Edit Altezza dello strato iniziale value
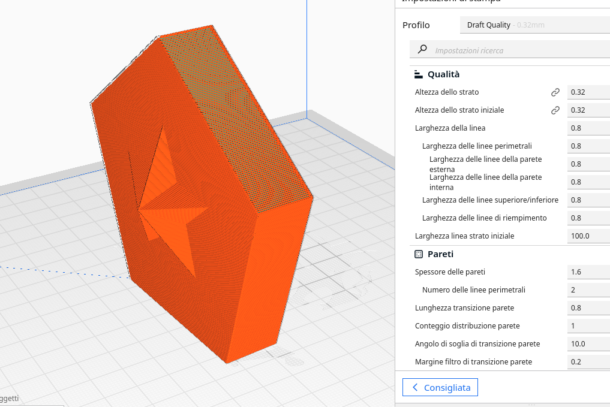This screenshot has width=610, height=407. pyautogui.click(x=589, y=110)
